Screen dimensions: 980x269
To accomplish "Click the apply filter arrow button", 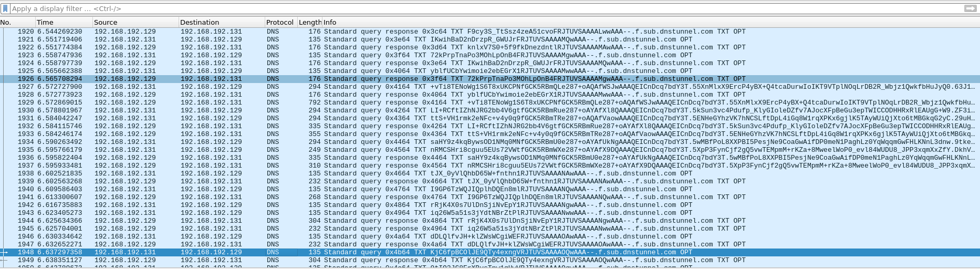I will click(x=970, y=8).
